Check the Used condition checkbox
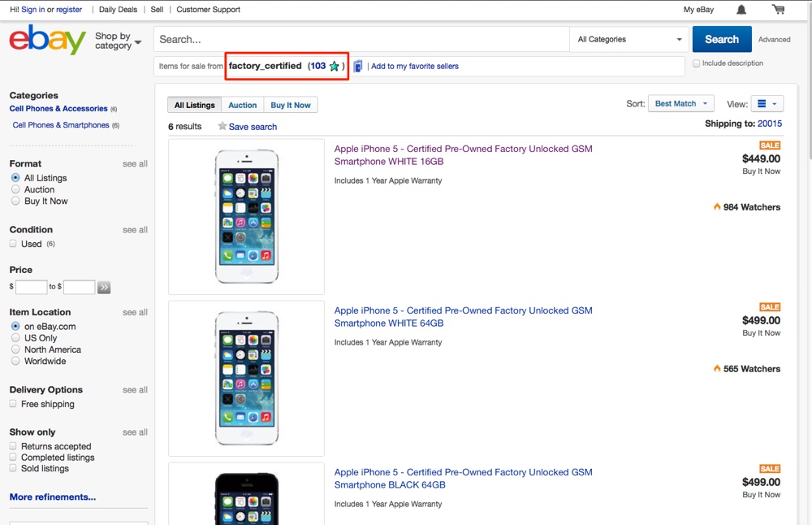 click(x=13, y=244)
